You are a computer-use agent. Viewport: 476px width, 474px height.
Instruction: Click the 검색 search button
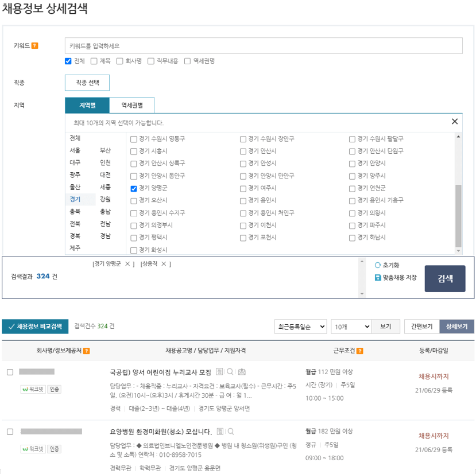444,278
